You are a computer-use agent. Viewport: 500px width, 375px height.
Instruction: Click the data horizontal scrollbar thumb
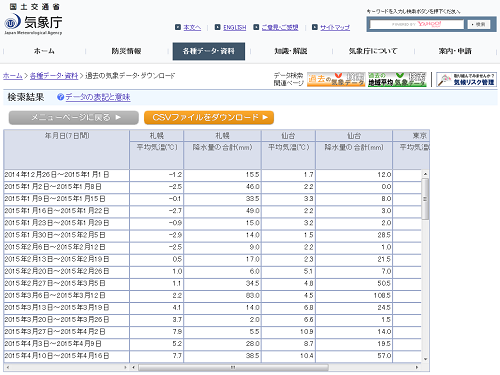coord(233,367)
